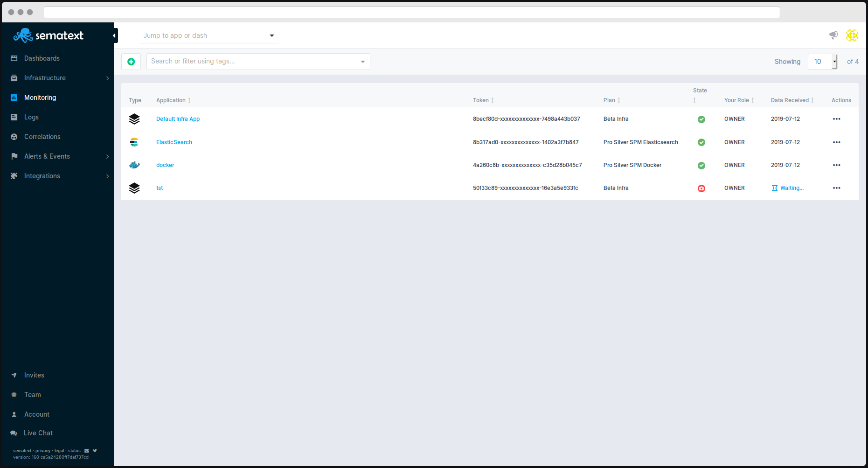868x468 pixels.
Task: Click the green state icon for ElasticSearch
Action: [701, 142]
